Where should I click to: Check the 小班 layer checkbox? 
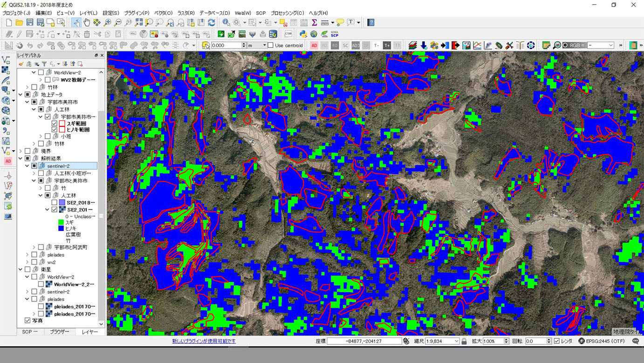point(48,137)
